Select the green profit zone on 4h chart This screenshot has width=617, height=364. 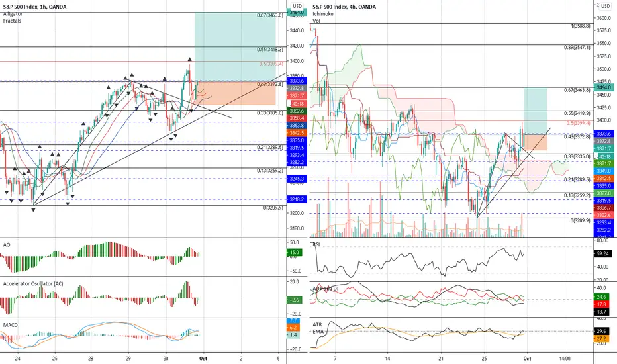(x=535, y=111)
